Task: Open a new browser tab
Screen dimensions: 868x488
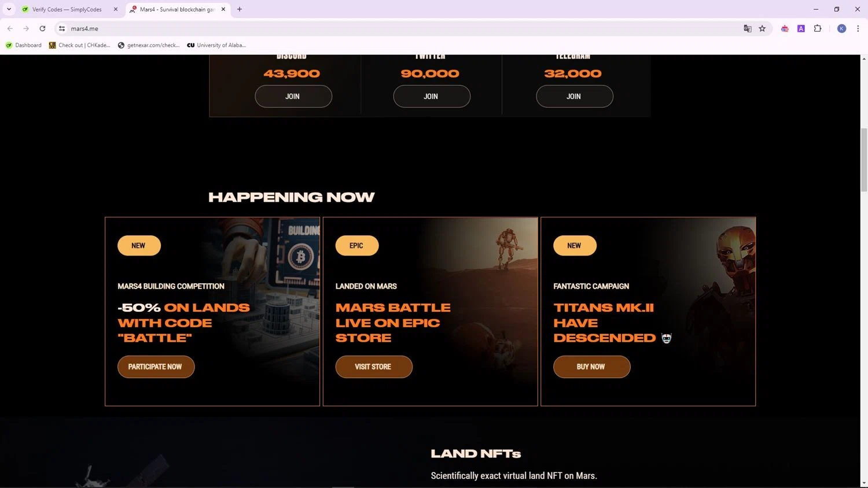Action: tap(240, 9)
